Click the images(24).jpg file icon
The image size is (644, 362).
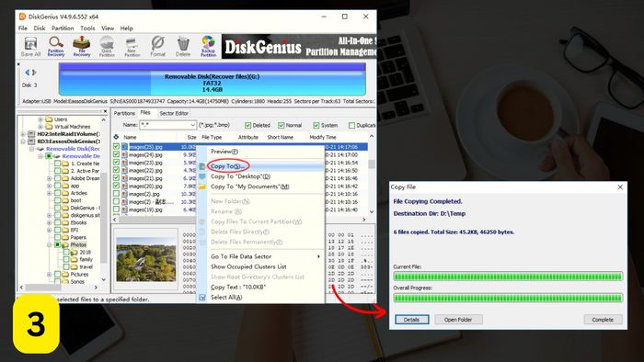tap(124, 155)
